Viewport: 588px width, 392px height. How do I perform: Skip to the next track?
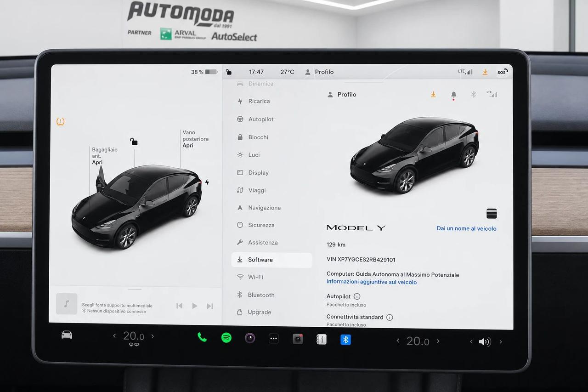point(210,306)
